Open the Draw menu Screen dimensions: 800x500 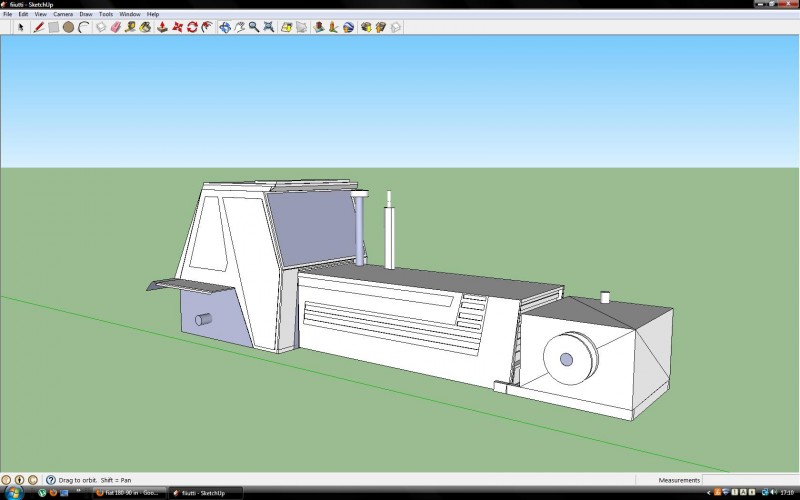point(86,14)
